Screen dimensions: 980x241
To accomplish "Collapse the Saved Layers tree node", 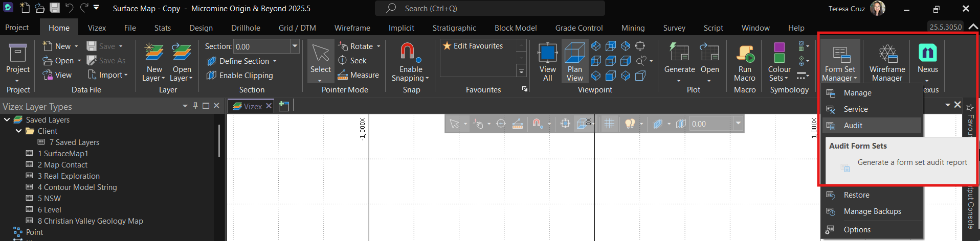I will 7,120.
